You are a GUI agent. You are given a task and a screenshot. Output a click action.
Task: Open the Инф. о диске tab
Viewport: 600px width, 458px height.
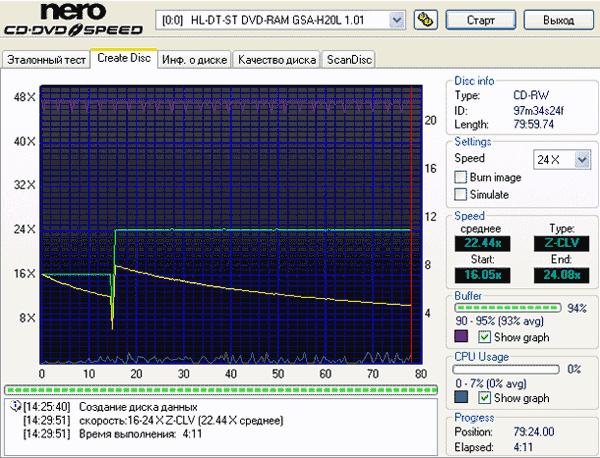coord(194,60)
